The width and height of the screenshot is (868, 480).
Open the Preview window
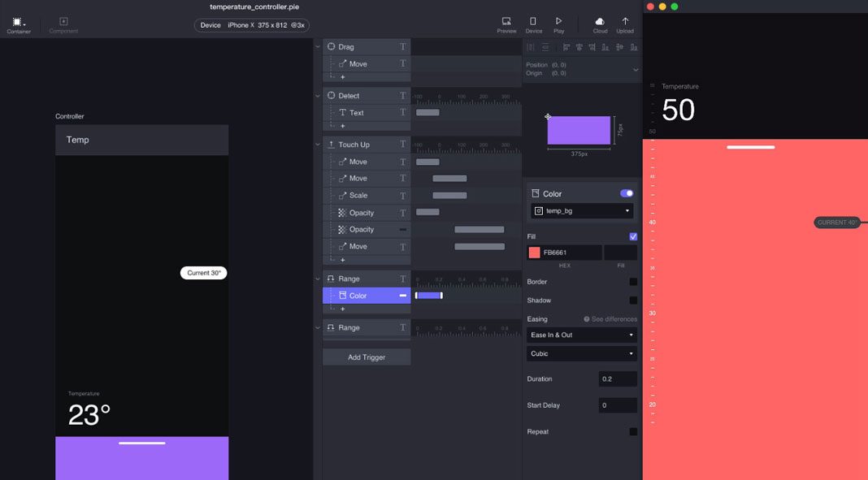506,23
